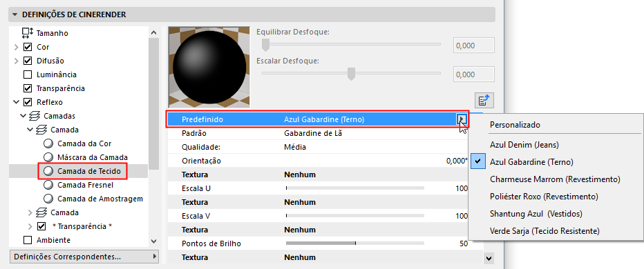This screenshot has width=644, height=269.
Task: Click the sphere icon beside Máscara da Camada
Action: [x=49, y=157]
